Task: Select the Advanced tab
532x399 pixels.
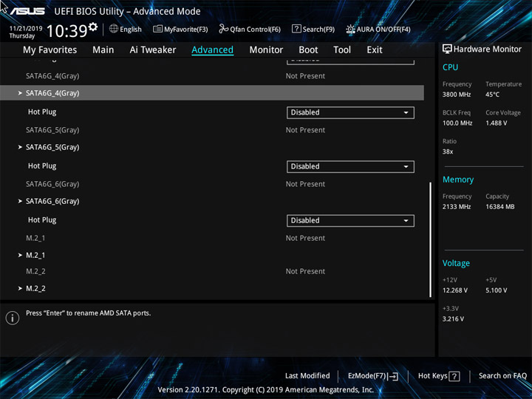Action: point(212,50)
